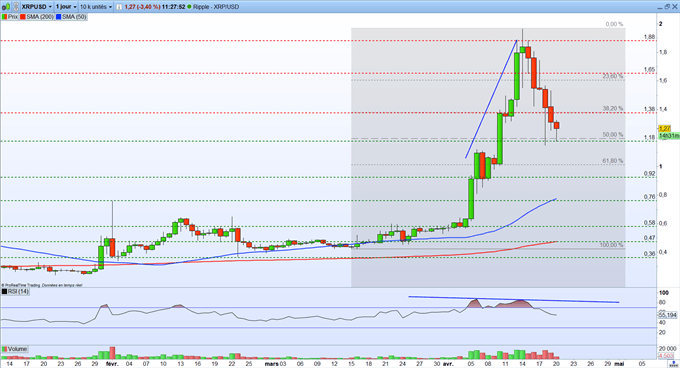The image size is (680, 368).
Task: Select the 1,88 resistance level label
Action: tap(649, 37)
